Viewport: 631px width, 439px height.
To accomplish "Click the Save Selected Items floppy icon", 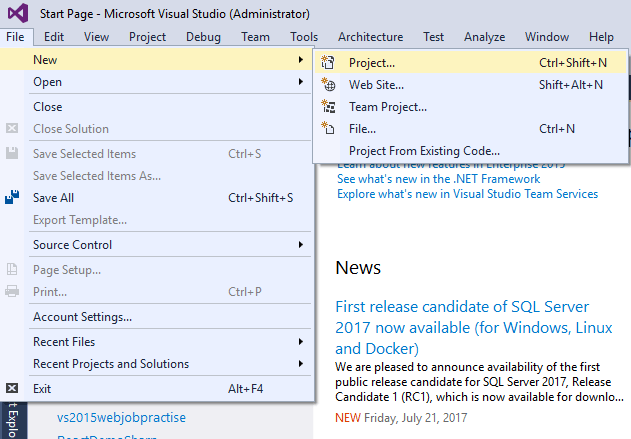I will [12, 153].
